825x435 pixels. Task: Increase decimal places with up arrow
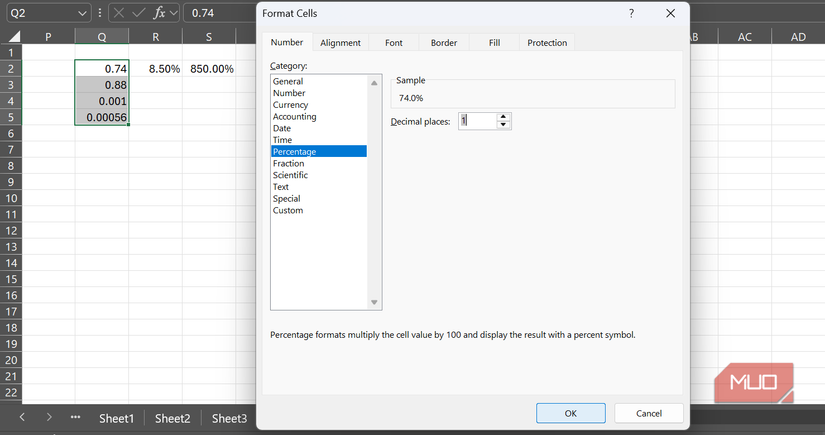(504, 116)
